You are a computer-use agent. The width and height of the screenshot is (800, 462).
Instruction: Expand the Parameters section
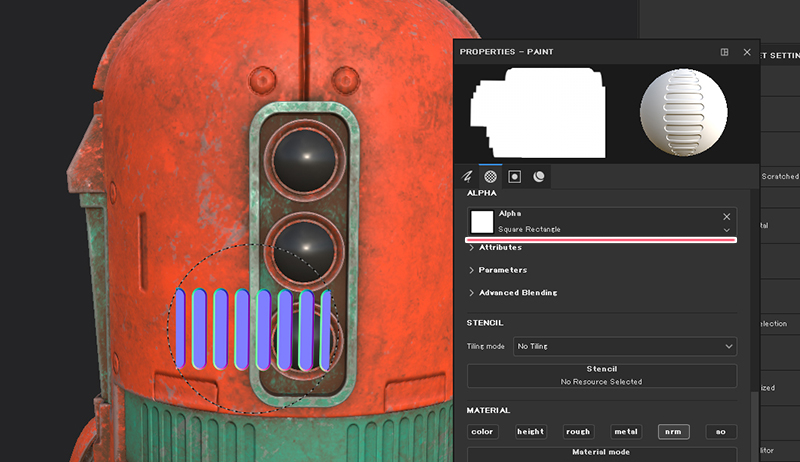[x=502, y=270]
